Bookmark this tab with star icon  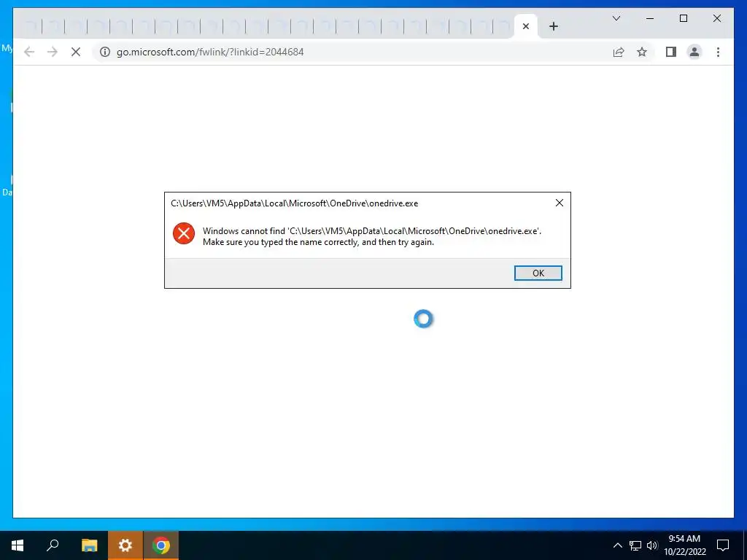pyautogui.click(x=642, y=52)
